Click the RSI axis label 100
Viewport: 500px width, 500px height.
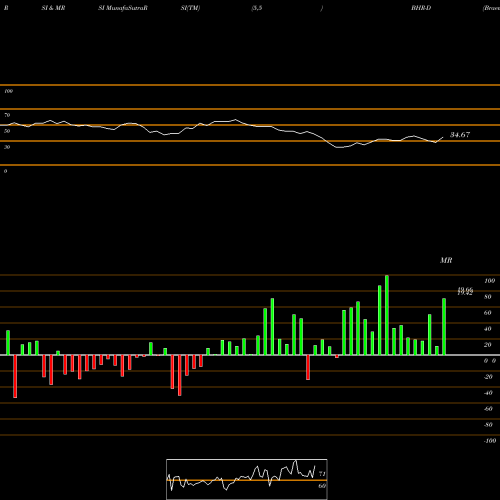pyautogui.click(x=8, y=91)
